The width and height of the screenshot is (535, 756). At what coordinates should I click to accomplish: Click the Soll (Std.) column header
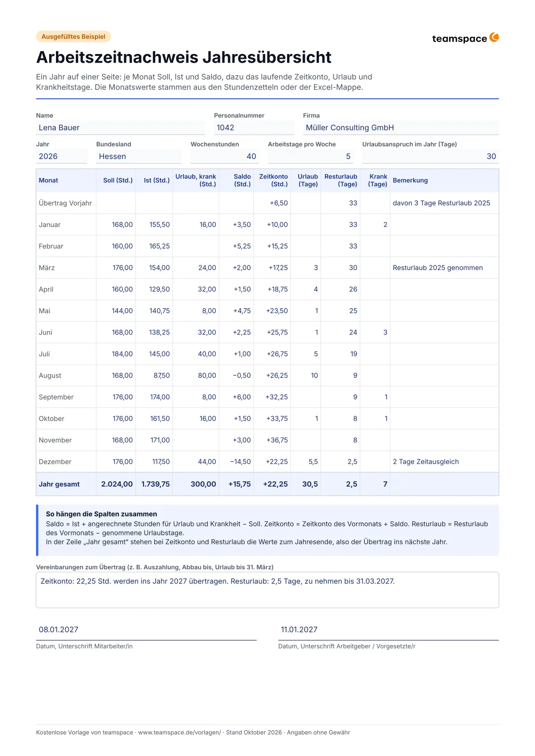118,180
